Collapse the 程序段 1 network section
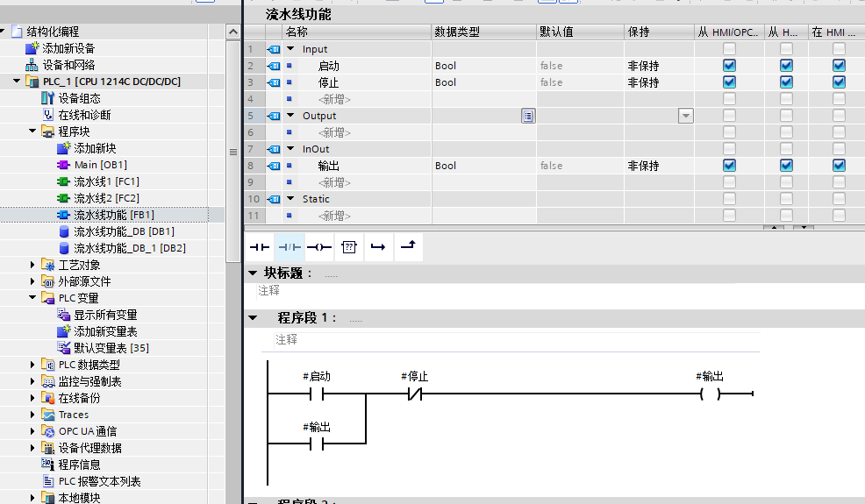This screenshot has height=504, width=865. [x=254, y=318]
